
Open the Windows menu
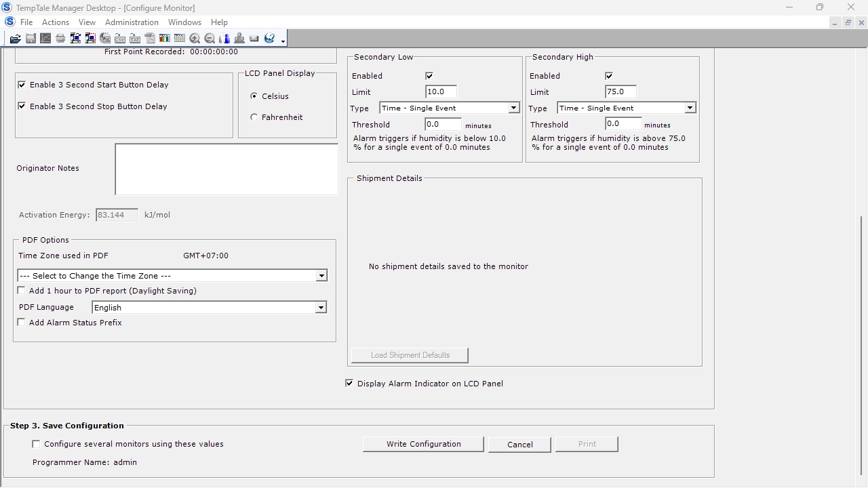coord(184,22)
